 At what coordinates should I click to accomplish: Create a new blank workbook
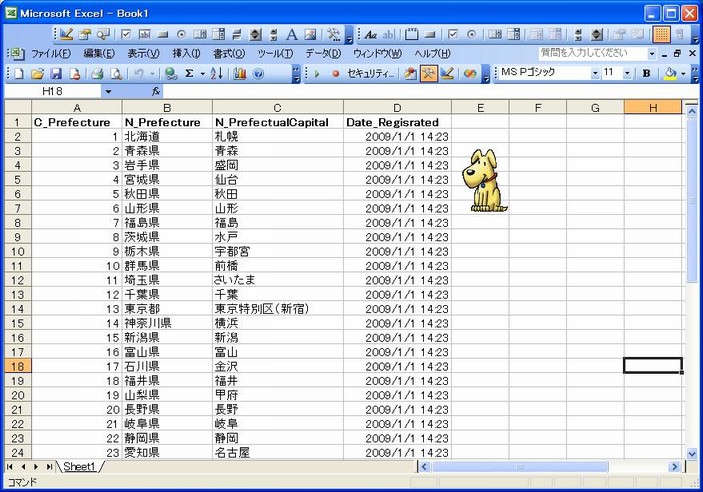(x=19, y=74)
